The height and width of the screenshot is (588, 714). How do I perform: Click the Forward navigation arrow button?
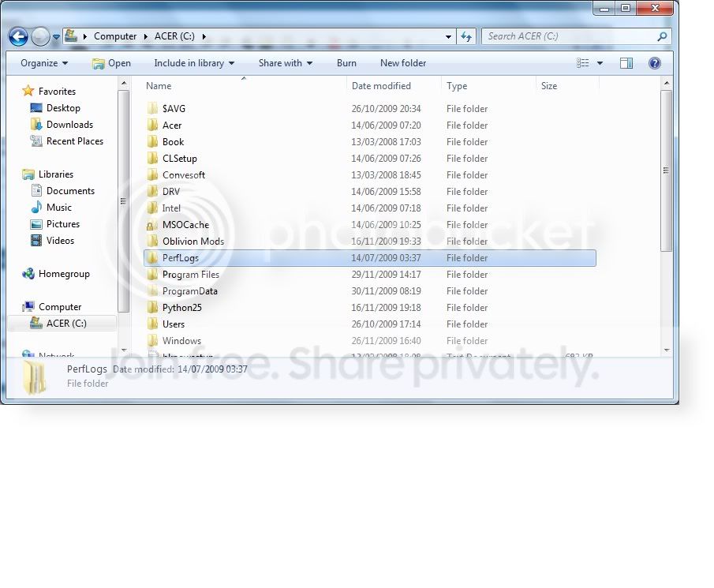pyautogui.click(x=40, y=36)
